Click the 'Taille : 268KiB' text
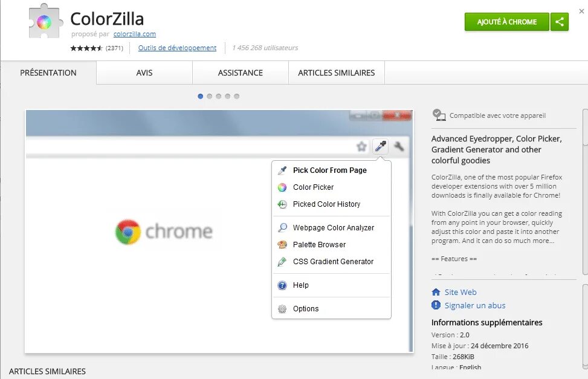 click(x=453, y=357)
